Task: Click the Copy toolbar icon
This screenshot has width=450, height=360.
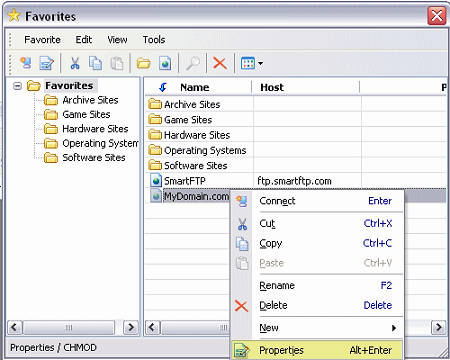Action: [x=95, y=63]
